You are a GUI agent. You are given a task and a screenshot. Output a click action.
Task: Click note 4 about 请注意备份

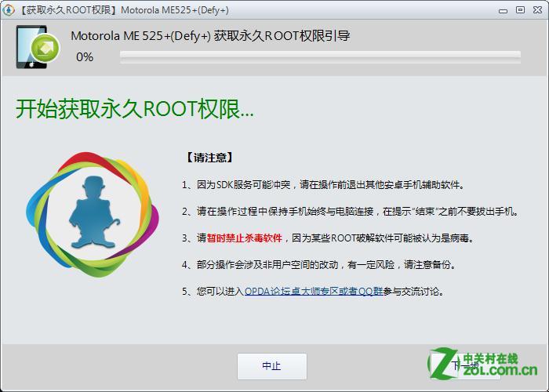(319, 265)
